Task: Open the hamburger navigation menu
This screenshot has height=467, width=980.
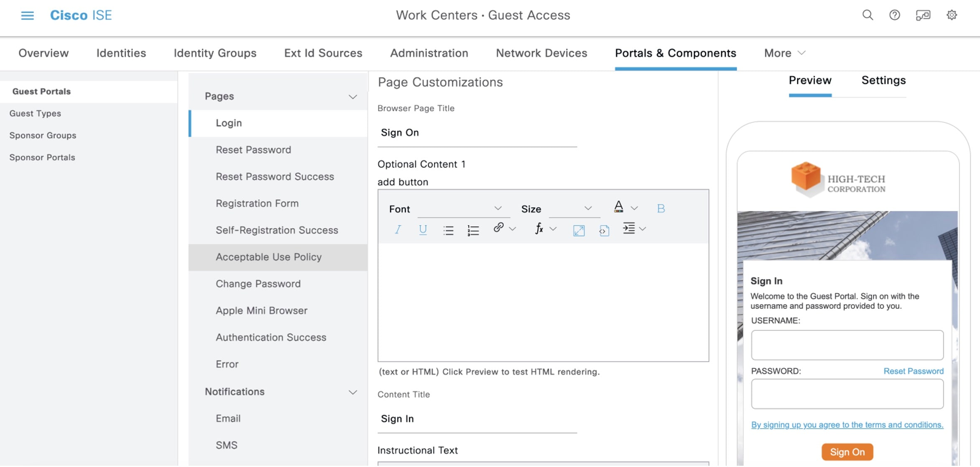Action: pyautogui.click(x=27, y=15)
